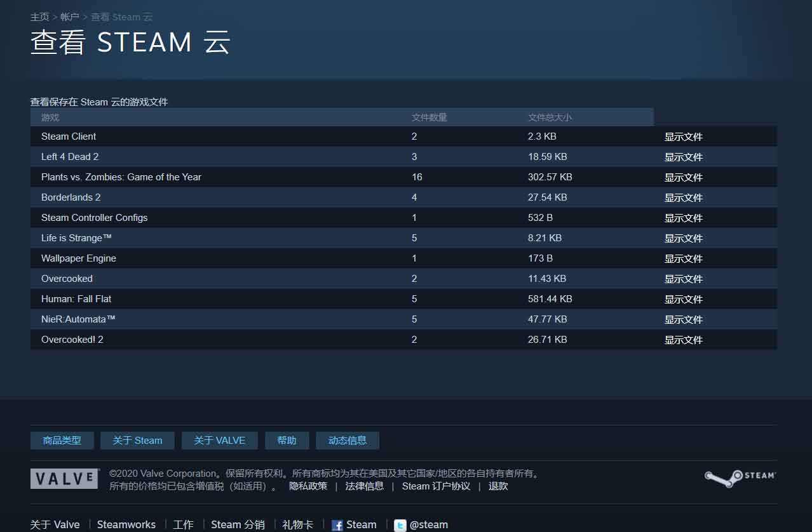
Task: Select Plants vs. Zombies game name
Action: pyautogui.click(x=121, y=177)
